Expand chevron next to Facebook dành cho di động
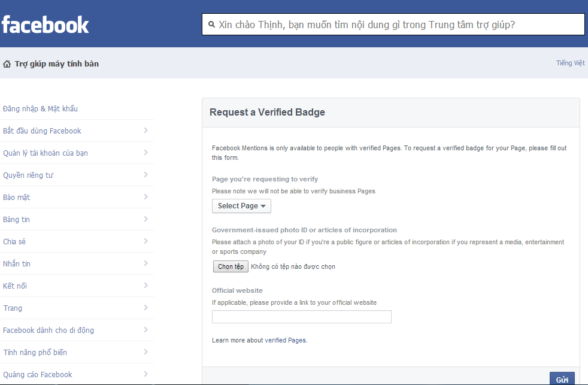Image resolution: width=588 pixels, height=385 pixels. (146, 329)
